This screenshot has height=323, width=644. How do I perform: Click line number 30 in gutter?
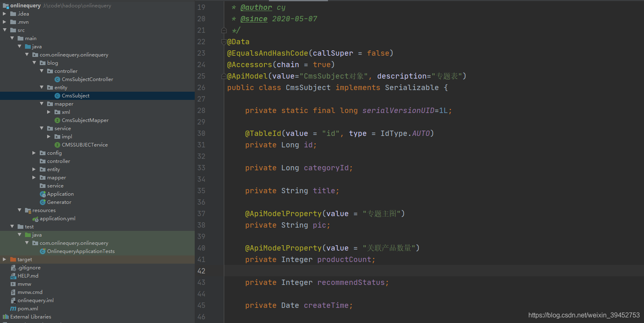[201, 133]
